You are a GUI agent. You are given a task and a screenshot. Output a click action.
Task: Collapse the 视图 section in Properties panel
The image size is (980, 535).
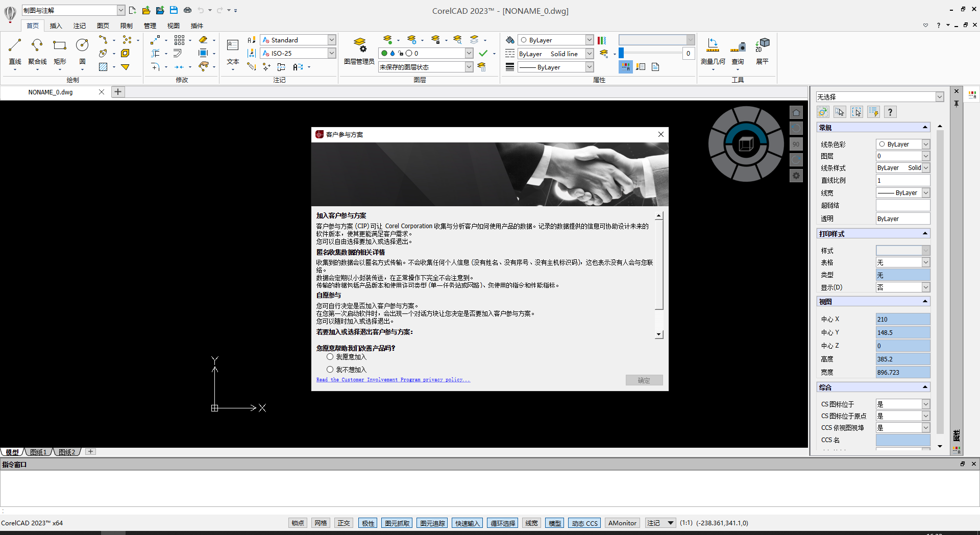point(925,301)
